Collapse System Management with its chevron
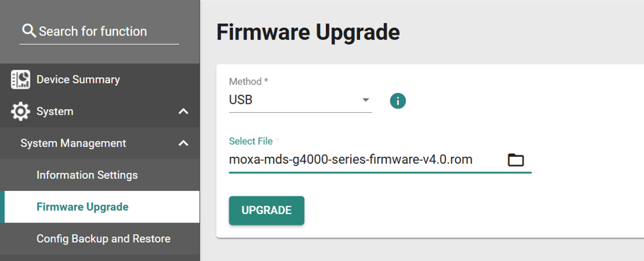This screenshot has height=261, width=644. [183, 143]
